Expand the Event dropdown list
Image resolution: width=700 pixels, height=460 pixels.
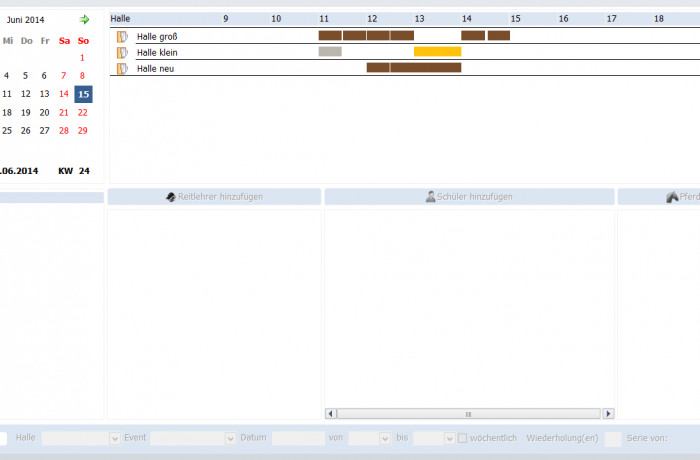tap(230, 438)
